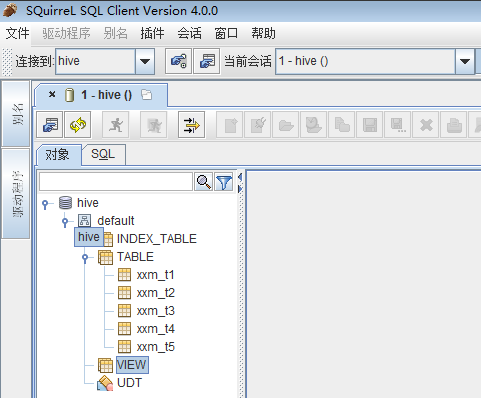Viewport: 481px width, 398px height.
Task: Open session properties icon in session toolbar
Action: point(50,125)
